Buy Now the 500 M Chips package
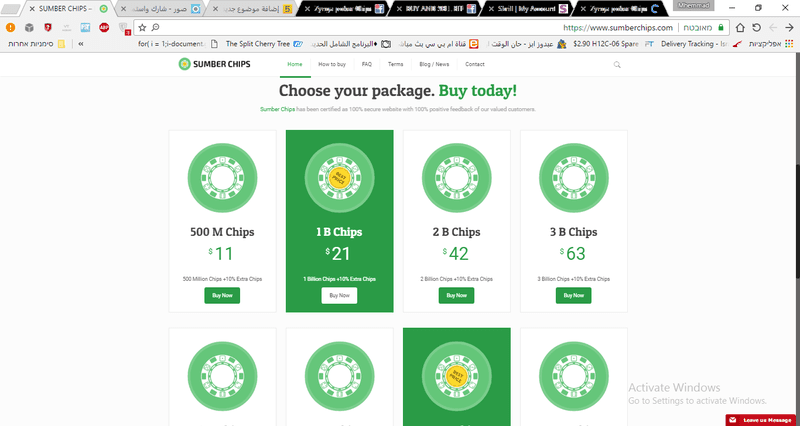The height and width of the screenshot is (426, 800). coord(222,295)
